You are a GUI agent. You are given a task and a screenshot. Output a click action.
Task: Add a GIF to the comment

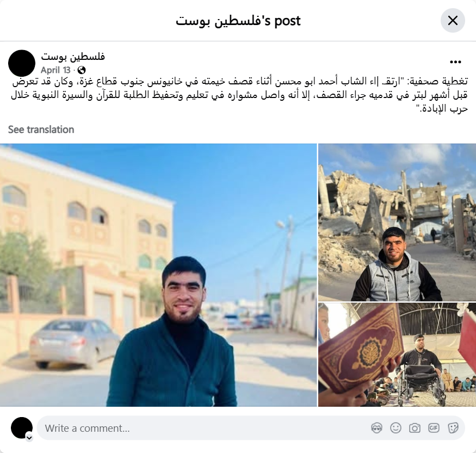(434, 428)
